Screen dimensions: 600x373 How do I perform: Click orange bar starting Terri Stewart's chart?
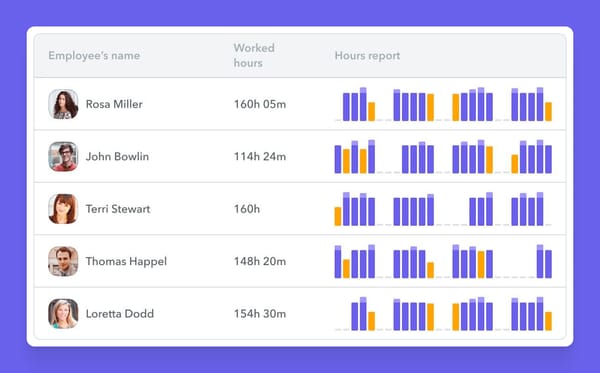338,217
